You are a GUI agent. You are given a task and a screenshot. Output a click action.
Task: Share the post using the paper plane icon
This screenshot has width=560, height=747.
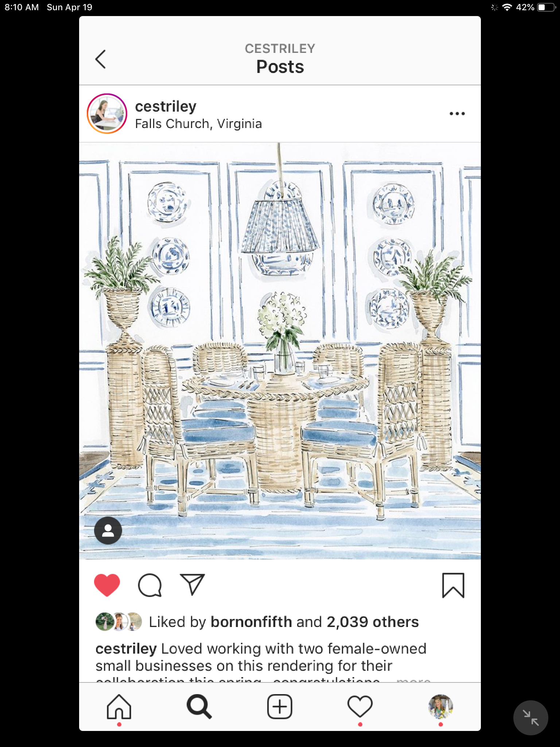[192, 585]
